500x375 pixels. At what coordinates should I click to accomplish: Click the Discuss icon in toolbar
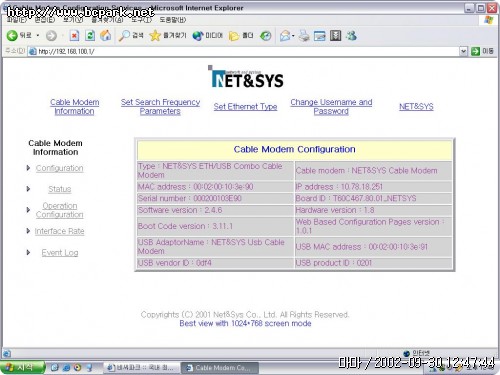(335, 36)
